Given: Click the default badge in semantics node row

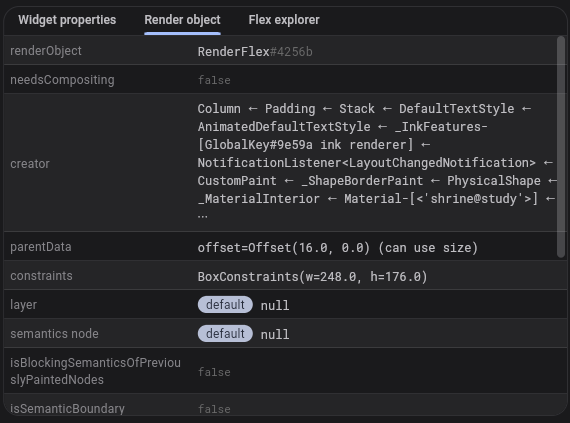Looking at the screenshot, I should (x=225, y=334).
